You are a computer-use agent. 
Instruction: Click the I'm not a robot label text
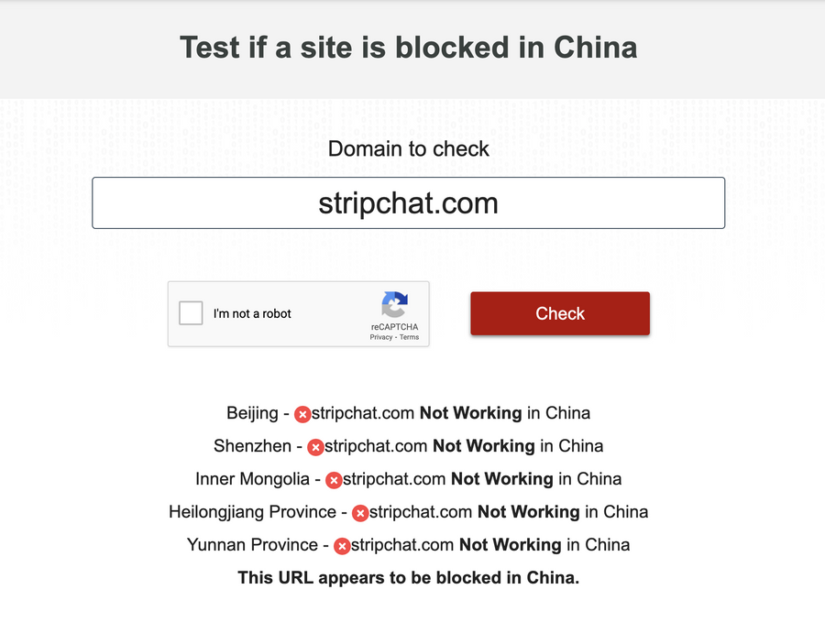[x=252, y=314]
